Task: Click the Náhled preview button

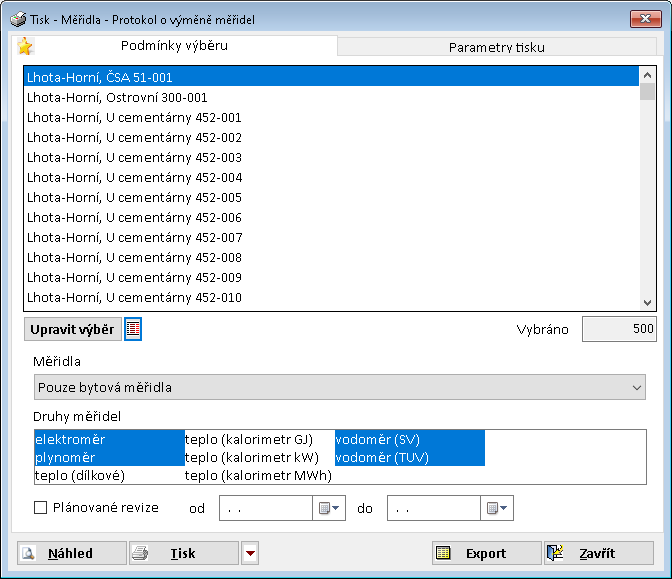Action: point(72,553)
